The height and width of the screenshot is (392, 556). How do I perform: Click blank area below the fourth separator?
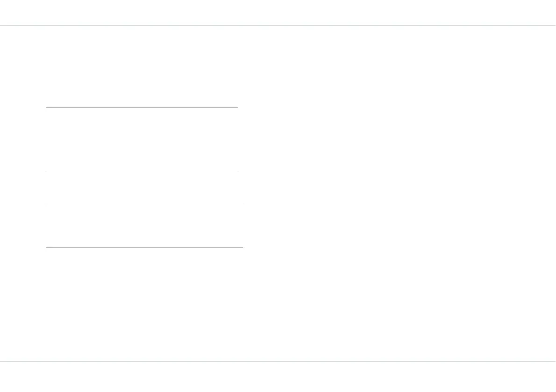(x=144, y=304)
